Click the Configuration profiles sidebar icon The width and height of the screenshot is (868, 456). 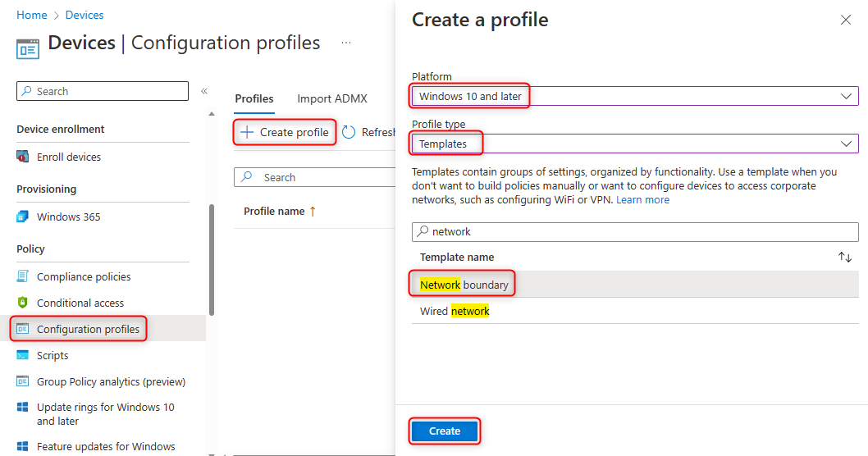click(23, 329)
